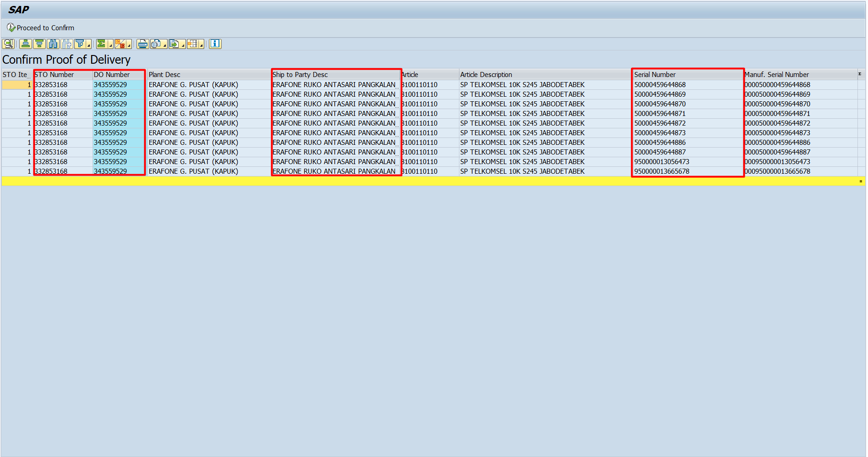Image resolution: width=868 pixels, height=457 pixels.
Task: Open the Details magnifier icon
Action: (x=8, y=44)
